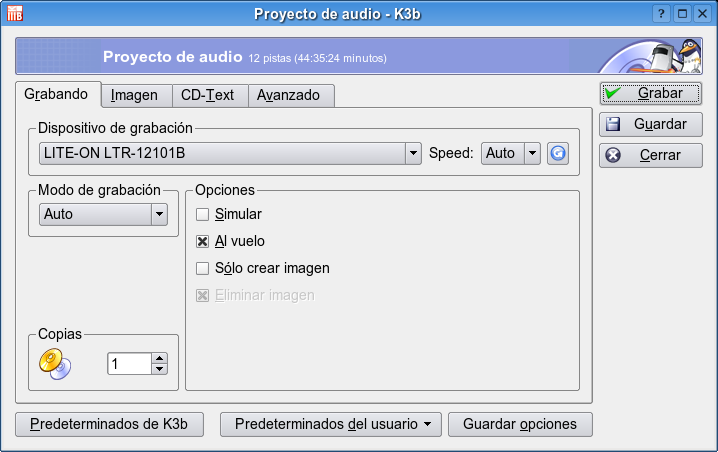The height and width of the screenshot is (452, 718).
Task: Expand the Speed Auto dropdown
Action: (x=532, y=153)
